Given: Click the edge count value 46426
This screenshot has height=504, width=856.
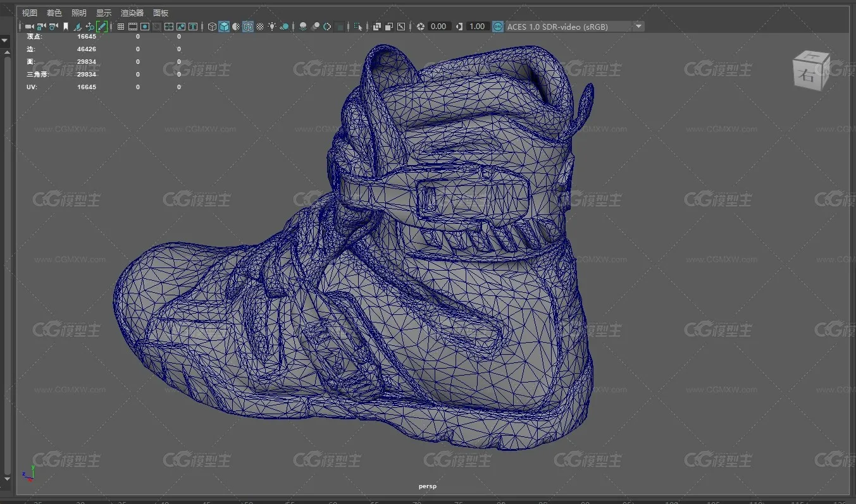Looking at the screenshot, I should [87, 49].
